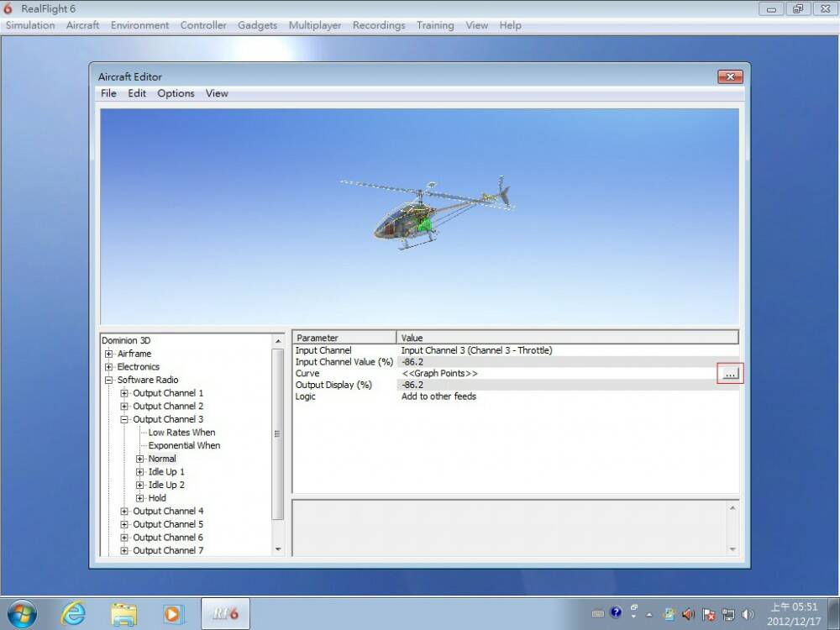Expand the Idle Up 2 node
This screenshot has height=630, width=840.
(139, 485)
